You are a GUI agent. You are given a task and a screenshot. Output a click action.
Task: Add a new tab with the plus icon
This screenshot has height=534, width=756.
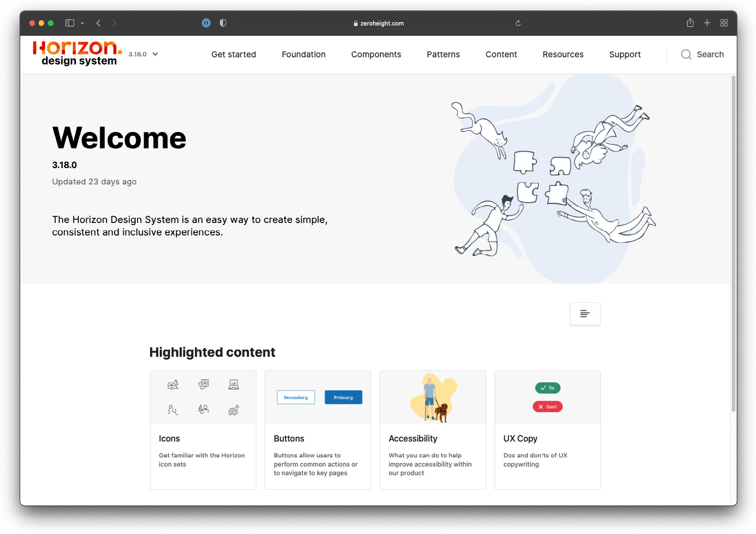[707, 23]
